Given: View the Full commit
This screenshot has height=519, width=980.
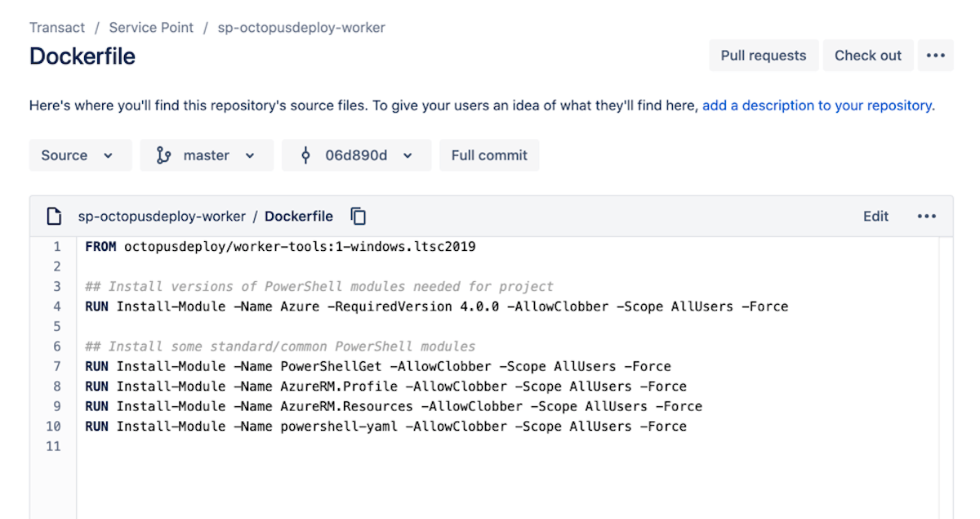Looking at the screenshot, I should pos(489,154).
